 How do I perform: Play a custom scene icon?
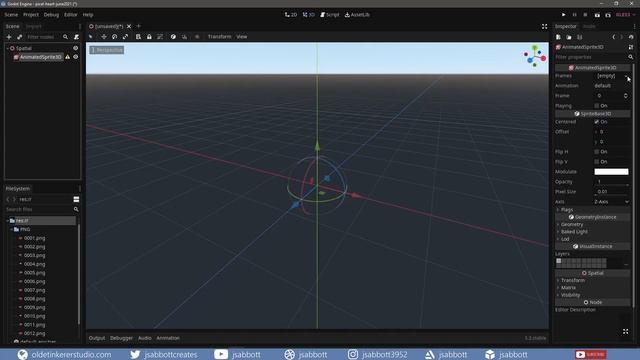coord(608,15)
